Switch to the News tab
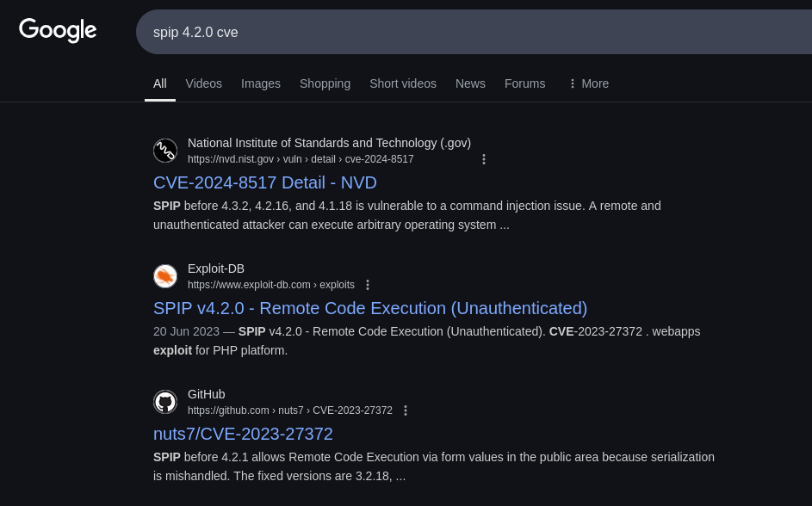 pyautogui.click(x=470, y=83)
